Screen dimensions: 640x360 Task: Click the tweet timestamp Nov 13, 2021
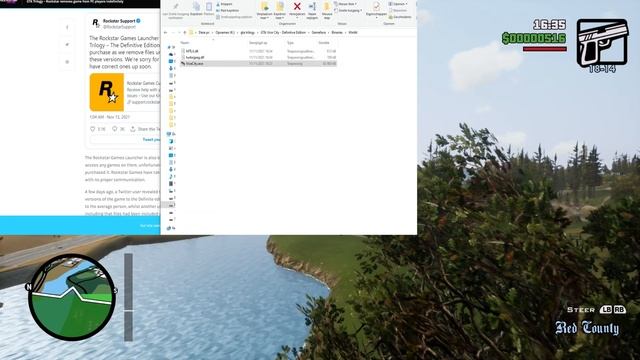click(x=110, y=117)
